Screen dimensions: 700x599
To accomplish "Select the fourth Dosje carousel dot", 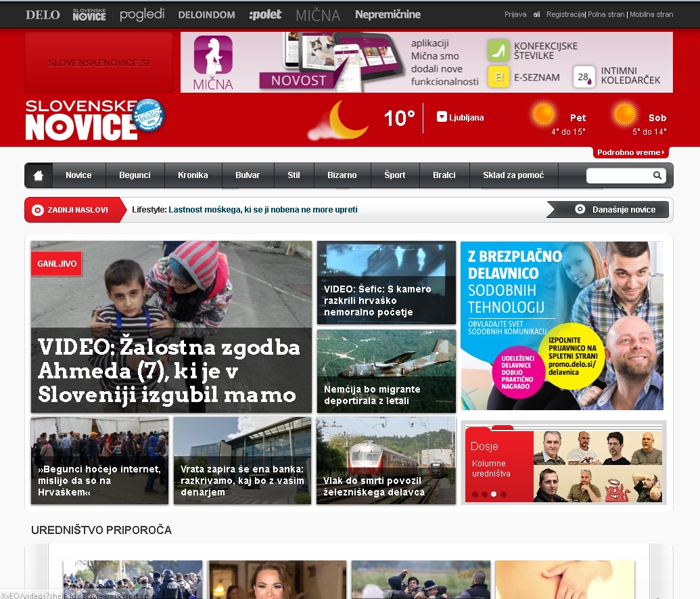I will [x=503, y=494].
